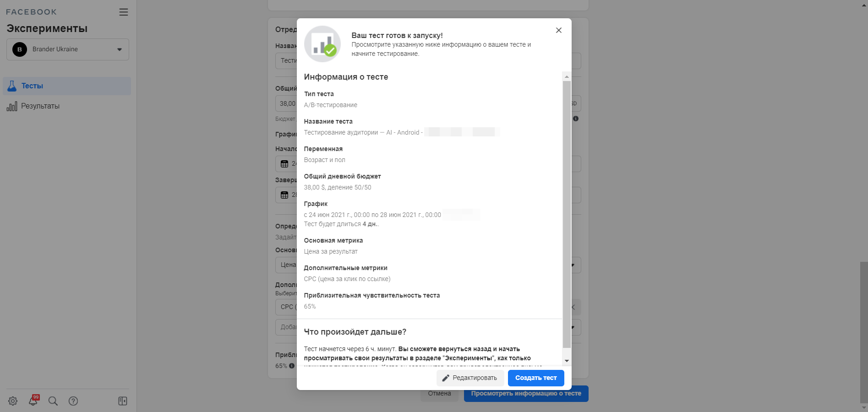The width and height of the screenshot is (868, 412).
Task: Click the Редактировать button
Action: [470, 378]
